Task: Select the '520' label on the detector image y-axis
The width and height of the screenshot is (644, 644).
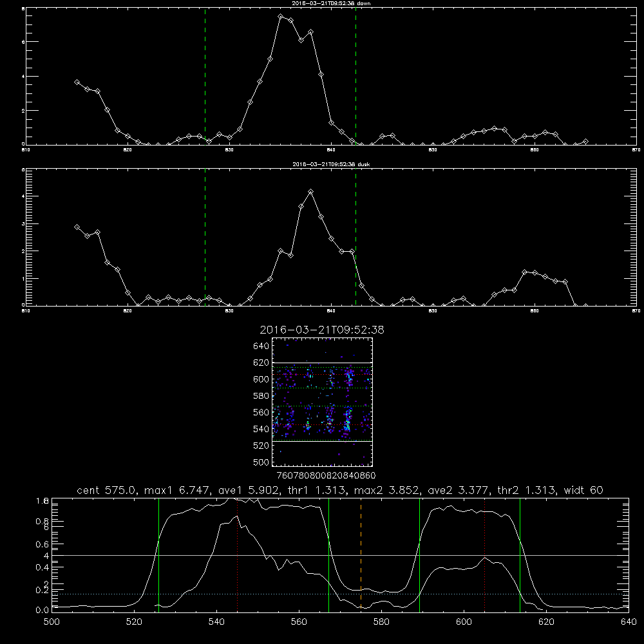Action: tap(261, 446)
